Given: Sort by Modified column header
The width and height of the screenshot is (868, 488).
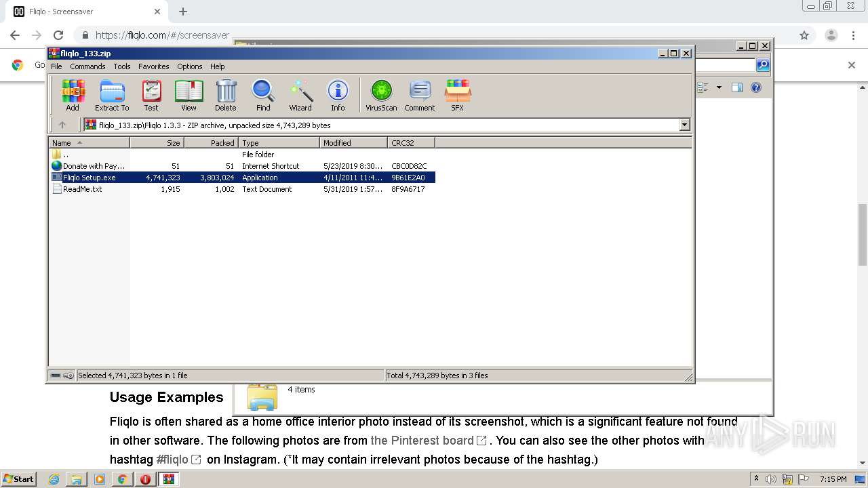Looking at the screenshot, I should pos(353,143).
